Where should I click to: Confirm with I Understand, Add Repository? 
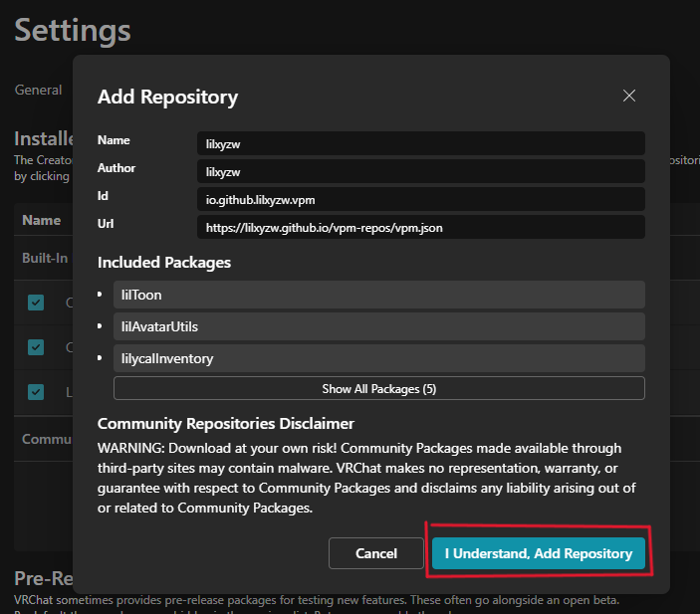pyautogui.click(x=538, y=553)
